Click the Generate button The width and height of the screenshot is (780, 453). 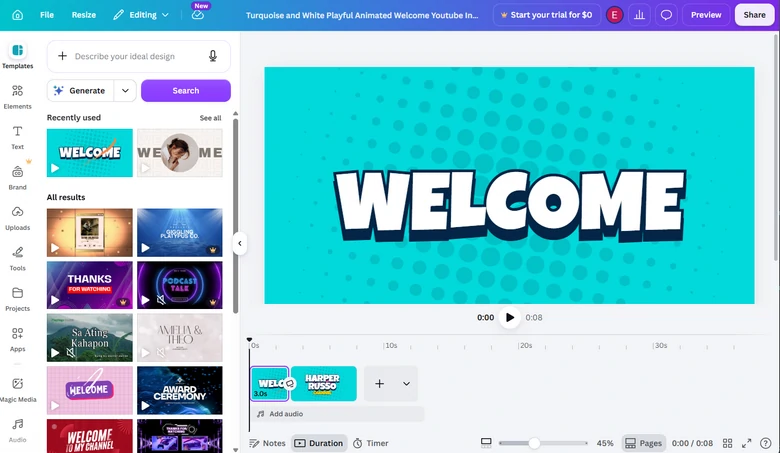pos(81,91)
